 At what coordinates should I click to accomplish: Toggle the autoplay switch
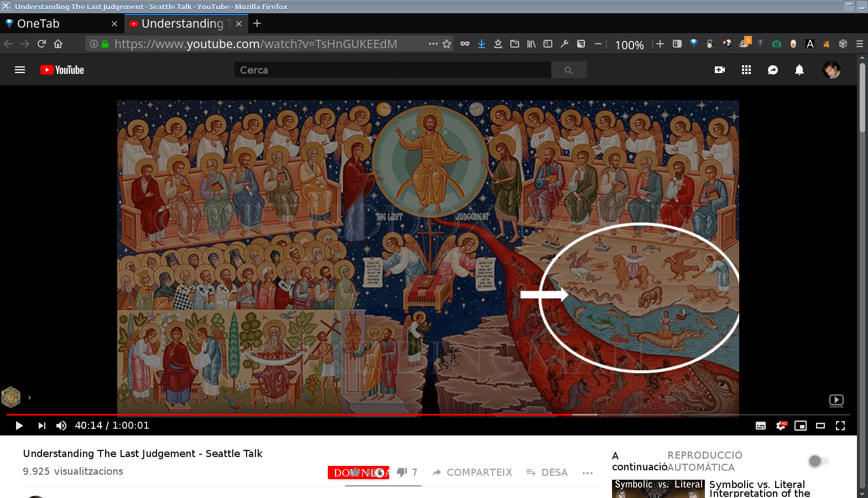[x=818, y=461]
